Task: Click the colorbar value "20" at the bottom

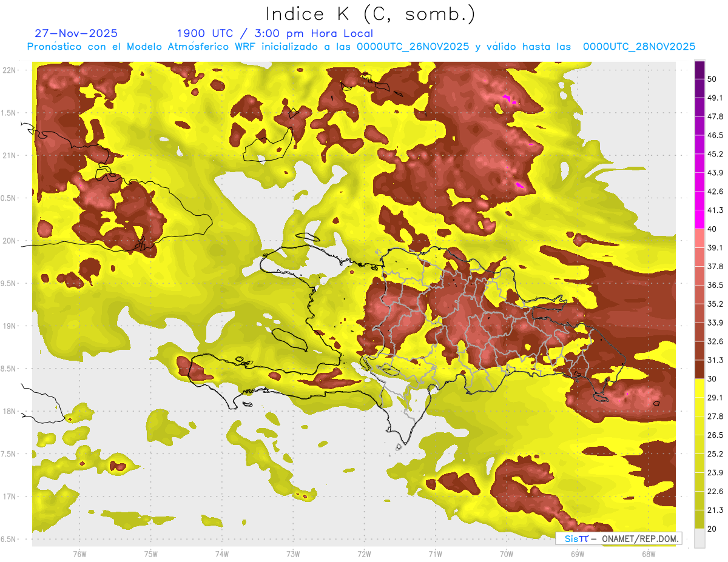Action: tap(712, 529)
